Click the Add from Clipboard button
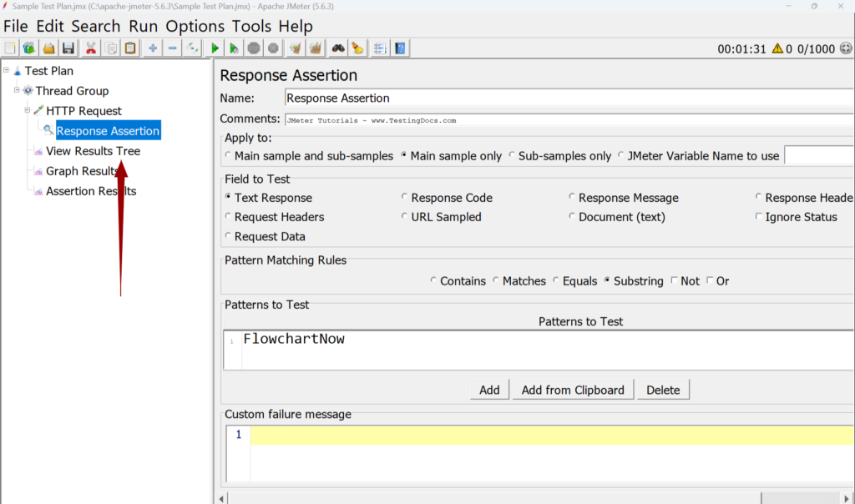 pyautogui.click(x=573, y=390)
